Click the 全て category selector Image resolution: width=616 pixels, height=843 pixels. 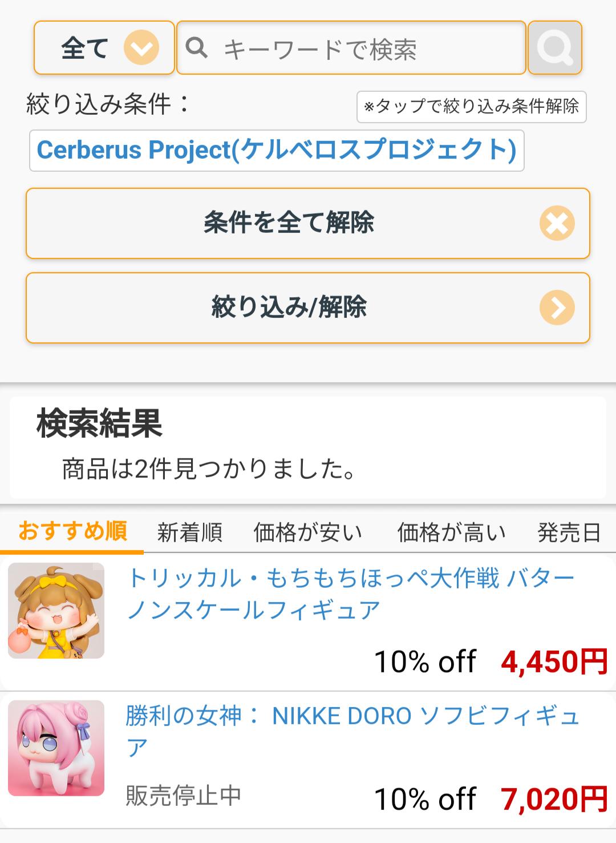86,48
